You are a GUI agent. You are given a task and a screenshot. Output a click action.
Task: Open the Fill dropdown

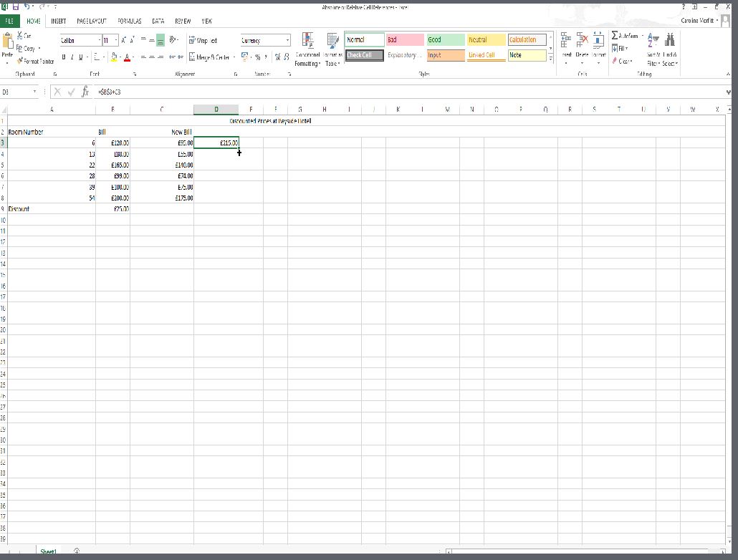point(620,48)
